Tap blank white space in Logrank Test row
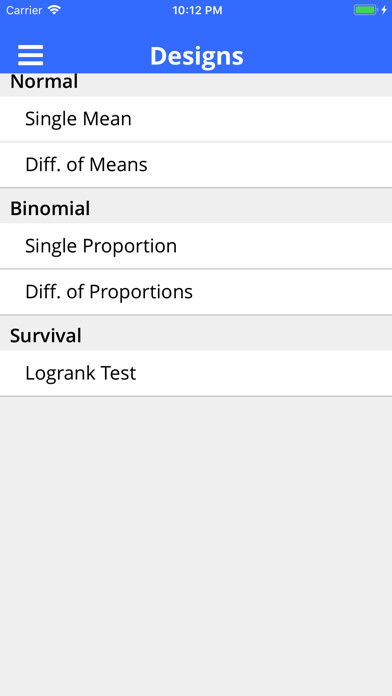392x696 pixels. point(266,373)
